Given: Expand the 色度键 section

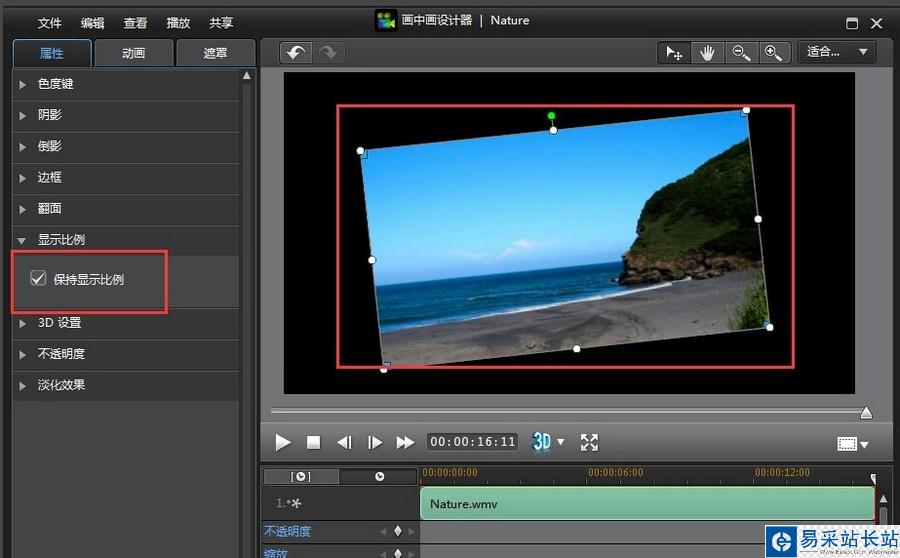Looking at the screenshot, I should [x=56, y=84].
